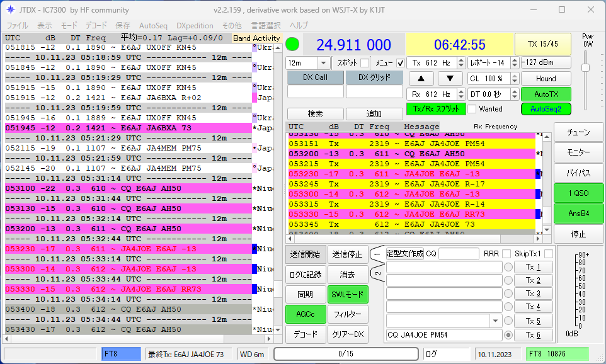The height and width of the screenshot is (364, 606).
Task: Expand the Tx 5 message dropdown
Action: pos(495,321)
